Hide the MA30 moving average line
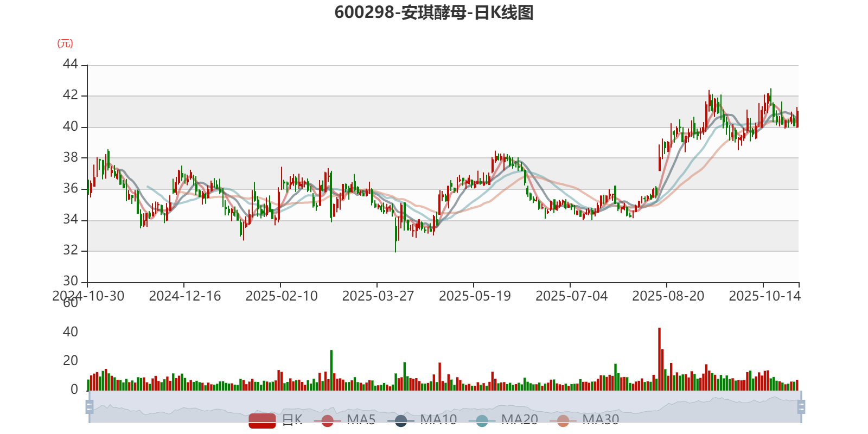868x434 pixels. (585, 420)
